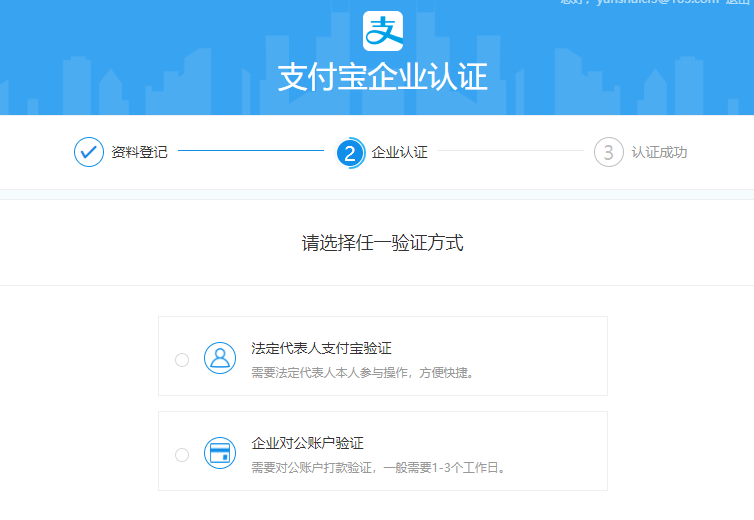Select the 法定代表人支付宝验证 radio button
This screenshot has width=754, height=520.
(182, 360)
